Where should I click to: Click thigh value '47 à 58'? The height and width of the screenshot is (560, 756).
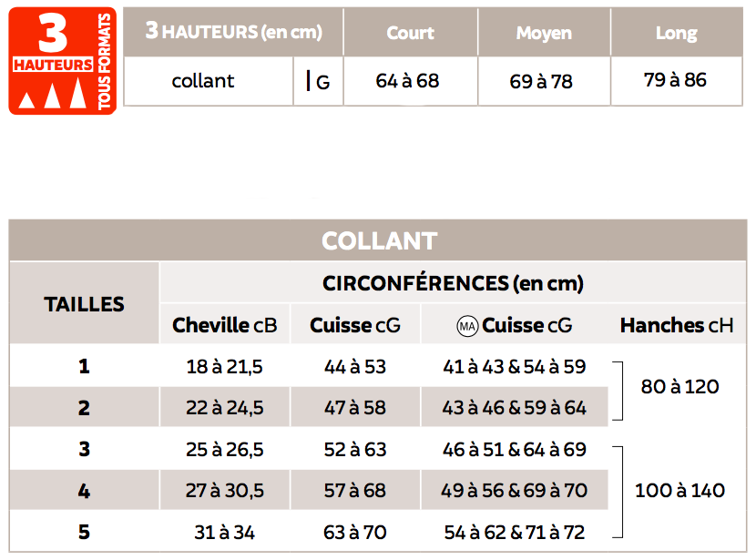pos(355,408)
